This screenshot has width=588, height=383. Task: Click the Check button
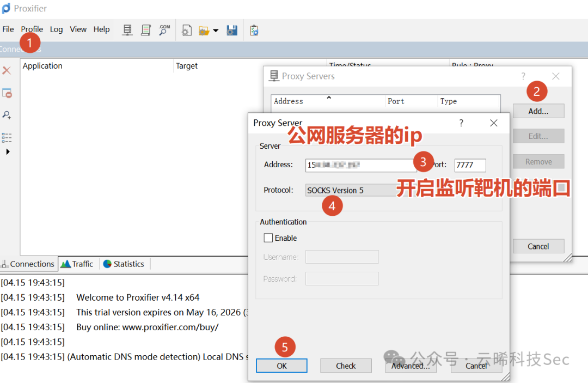coord(346,366)
